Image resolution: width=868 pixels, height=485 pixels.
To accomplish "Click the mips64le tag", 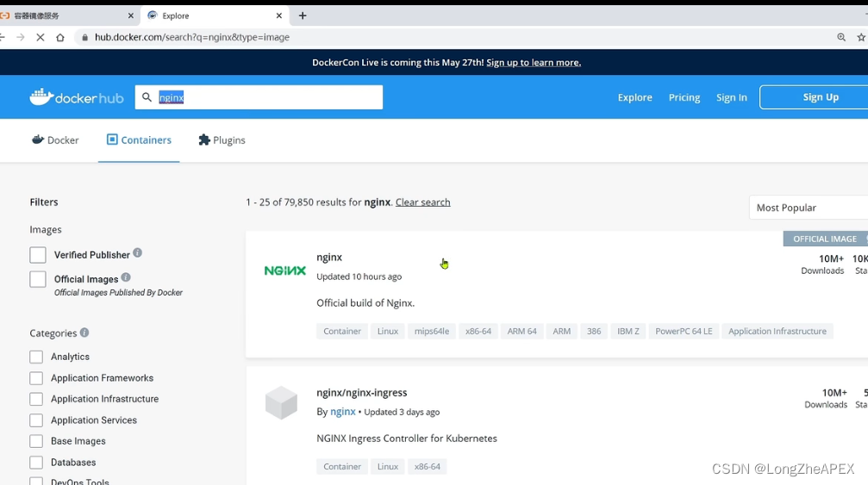I will (x=432, y=332).
